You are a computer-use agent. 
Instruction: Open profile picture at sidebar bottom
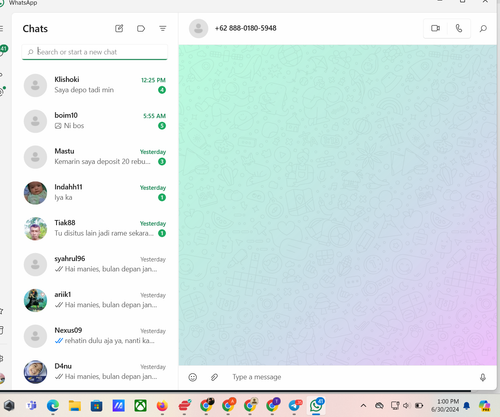(x=2, y=378)
